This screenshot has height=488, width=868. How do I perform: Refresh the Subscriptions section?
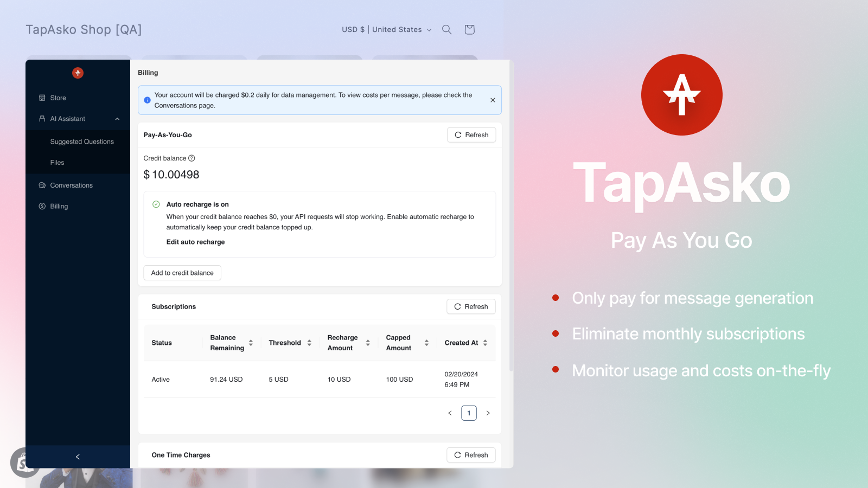pos(471,307)
